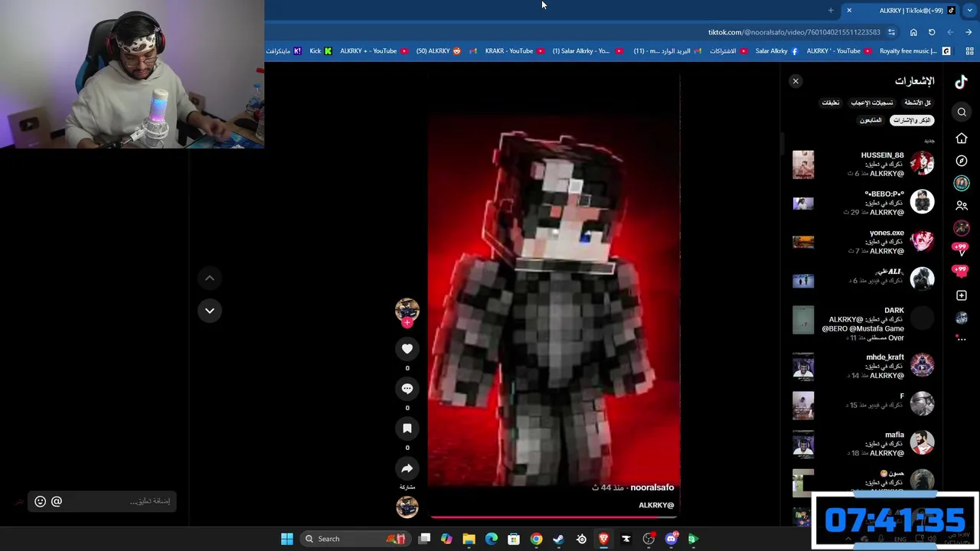Open the Kick bookmark

coord(321,51)
